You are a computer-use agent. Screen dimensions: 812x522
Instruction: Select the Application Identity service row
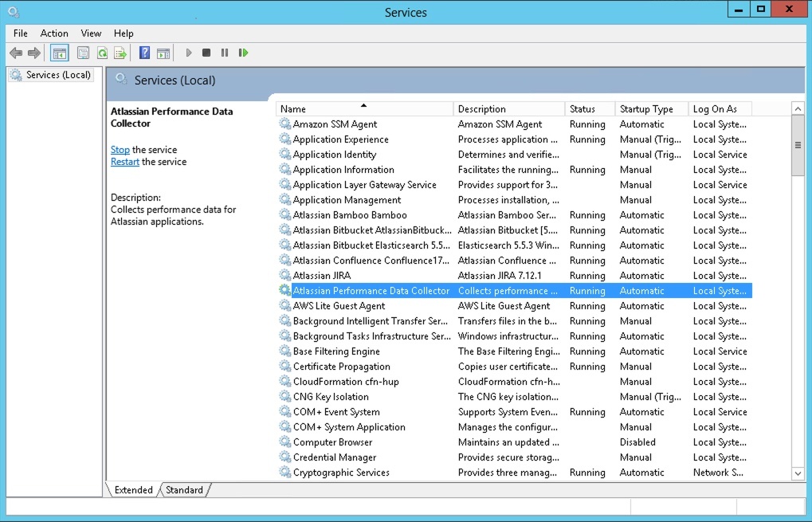[x=515, y=155]
